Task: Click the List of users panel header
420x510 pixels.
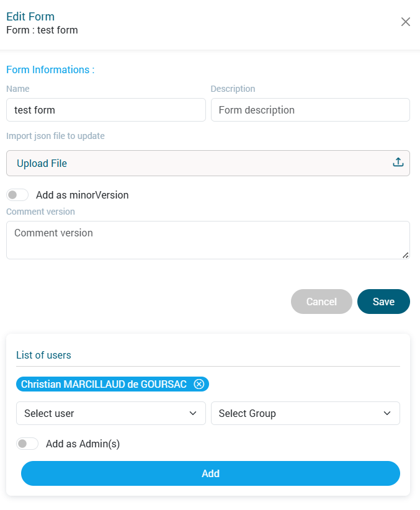Action: click(43, 355)
